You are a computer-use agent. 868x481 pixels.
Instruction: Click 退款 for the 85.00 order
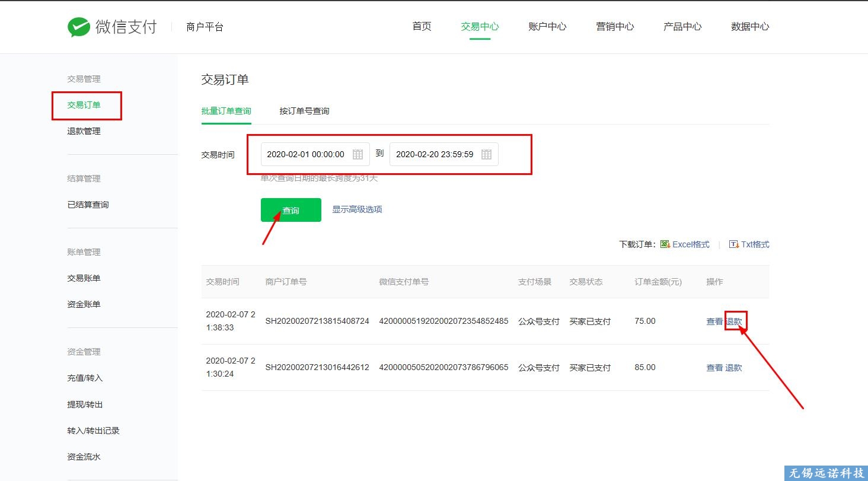coord(734,368)
